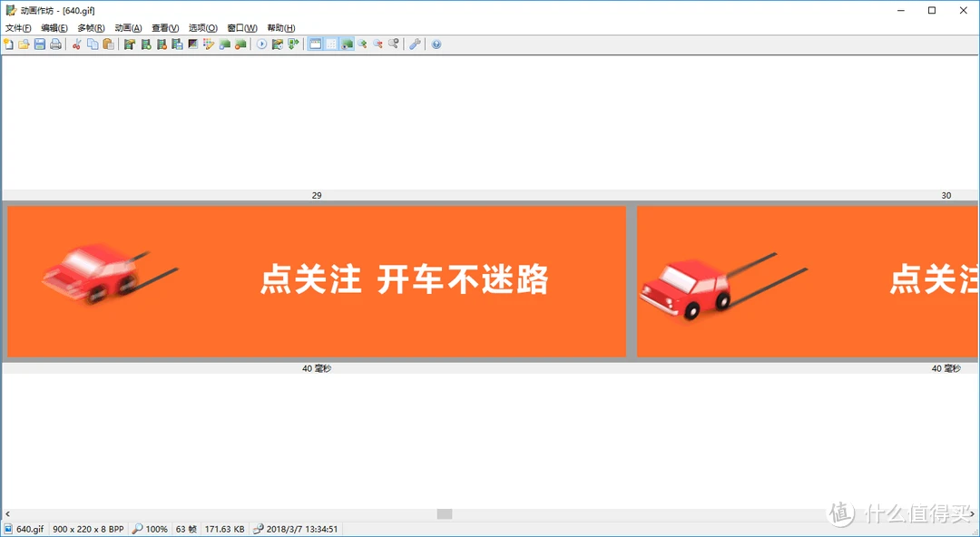Zoom in with green plus magnifier
This screenshot has height=537, width=980.
click(362, 44)
